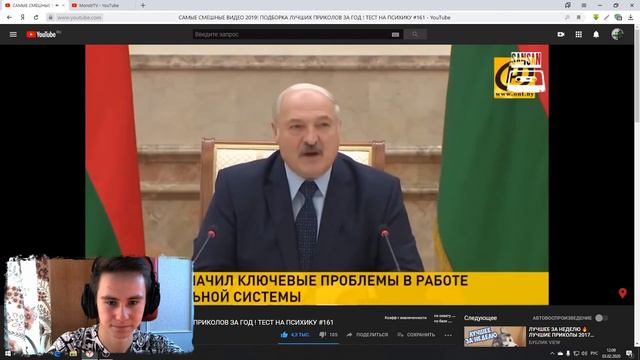
Task: Reload the page with refresh icon
Action: pos(36,18)
